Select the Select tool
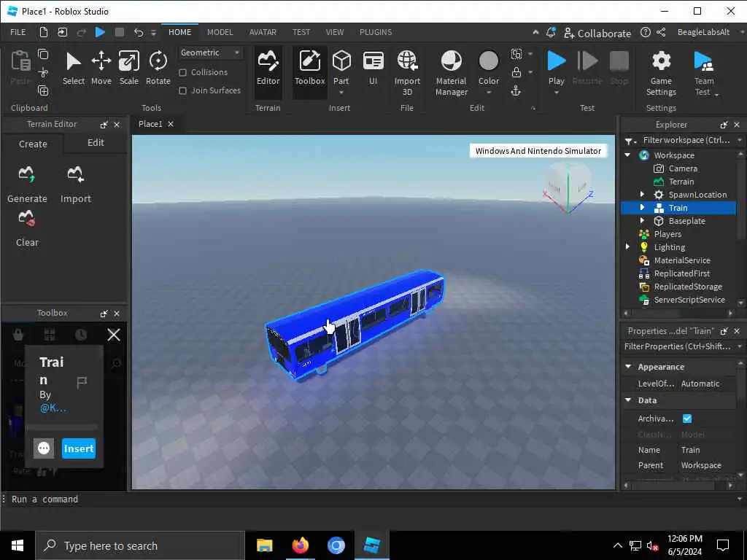747x560 pixels. (74, 69)
